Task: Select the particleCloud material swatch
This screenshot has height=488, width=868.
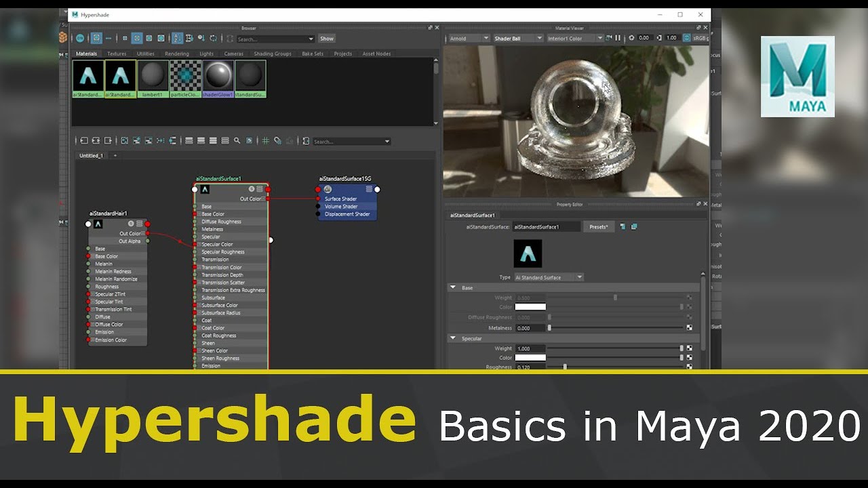Action: pyautogui.click(x=185, y=79)
